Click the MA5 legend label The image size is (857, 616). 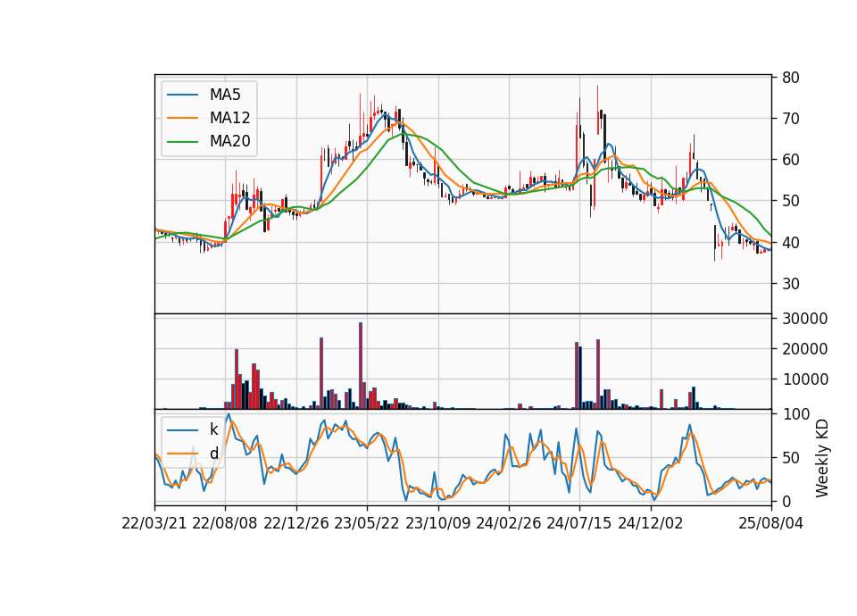tap(225, 95)
